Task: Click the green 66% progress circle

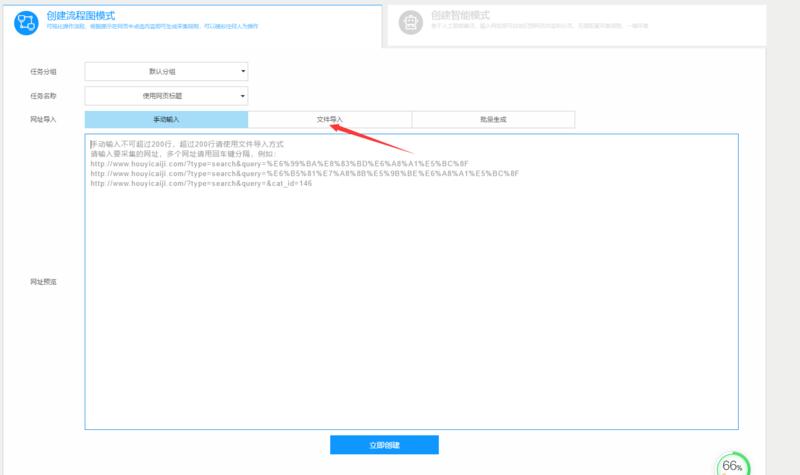Action: [732, 465]
